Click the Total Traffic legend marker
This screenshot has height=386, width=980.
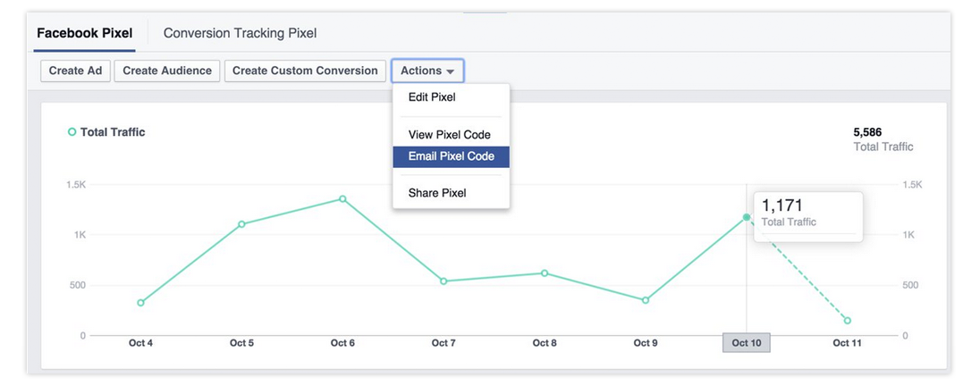72,131
